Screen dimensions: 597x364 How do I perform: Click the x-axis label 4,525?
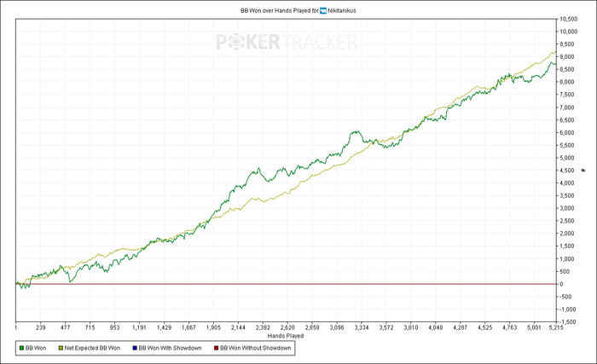tap(485, 327)
